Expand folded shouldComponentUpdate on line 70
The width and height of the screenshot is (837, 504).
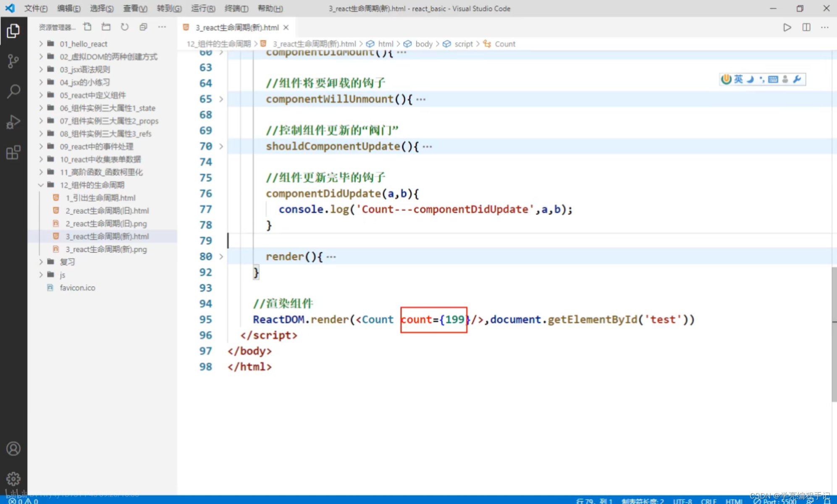click(221, 146)
